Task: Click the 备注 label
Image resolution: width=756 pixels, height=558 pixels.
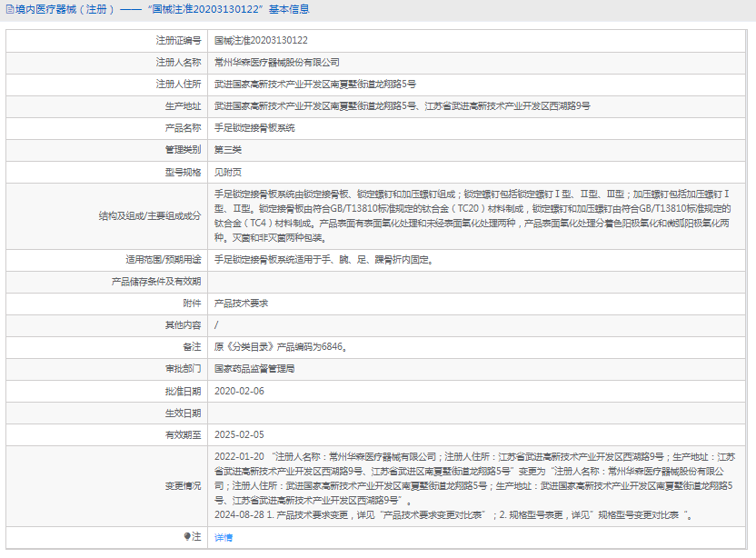Action: click(x=192, y=347)
